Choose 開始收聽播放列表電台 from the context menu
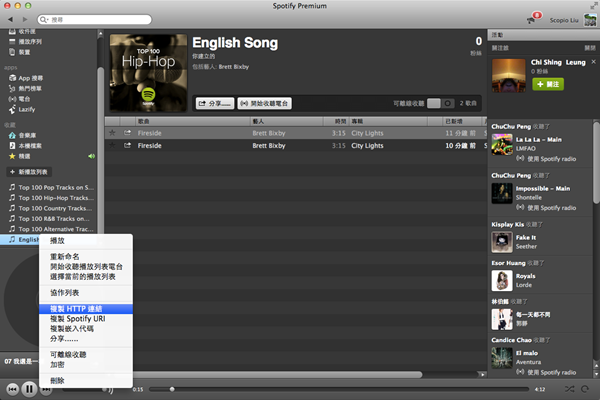The width and height of the screenshot is (600, 400). point(86,266)
